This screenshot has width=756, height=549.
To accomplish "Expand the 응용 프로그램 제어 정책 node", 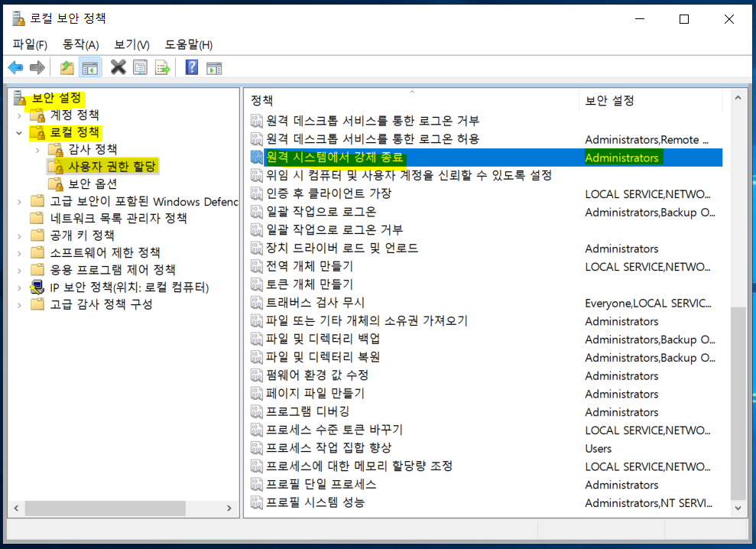I will tap(19, 270).
